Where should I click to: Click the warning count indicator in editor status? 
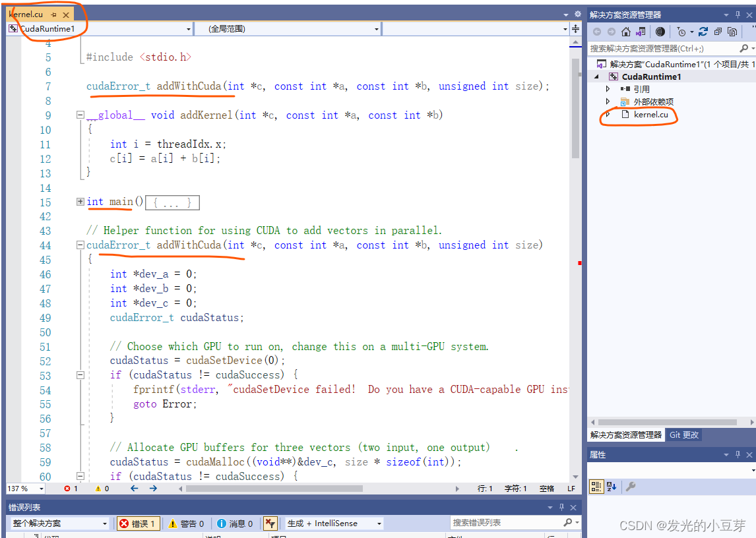tap(102, 489)
